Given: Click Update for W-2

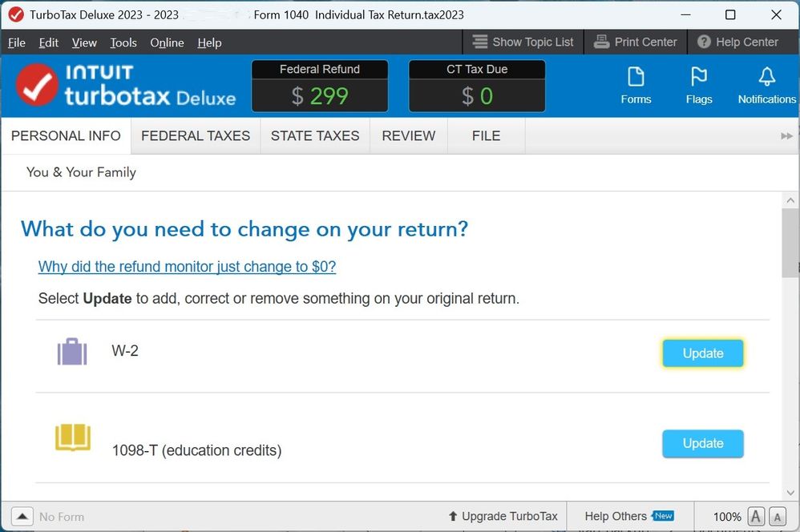Looking at the screenshot, I should point(702,353).
